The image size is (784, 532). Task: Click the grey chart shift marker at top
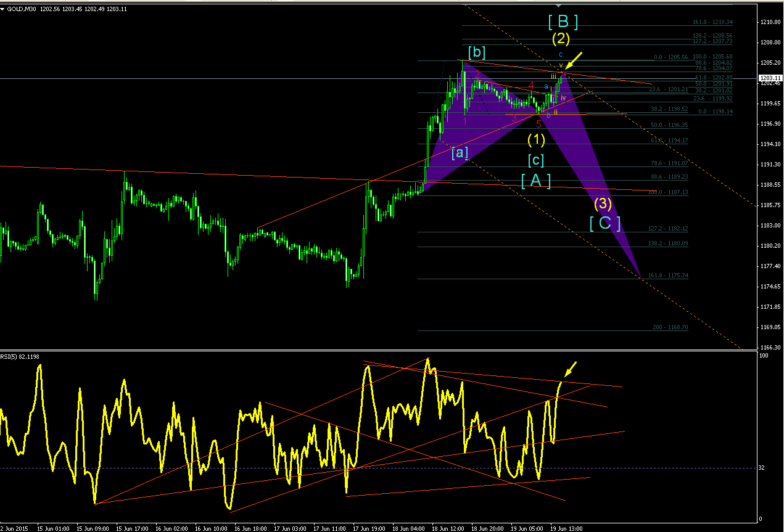(558, 5)
